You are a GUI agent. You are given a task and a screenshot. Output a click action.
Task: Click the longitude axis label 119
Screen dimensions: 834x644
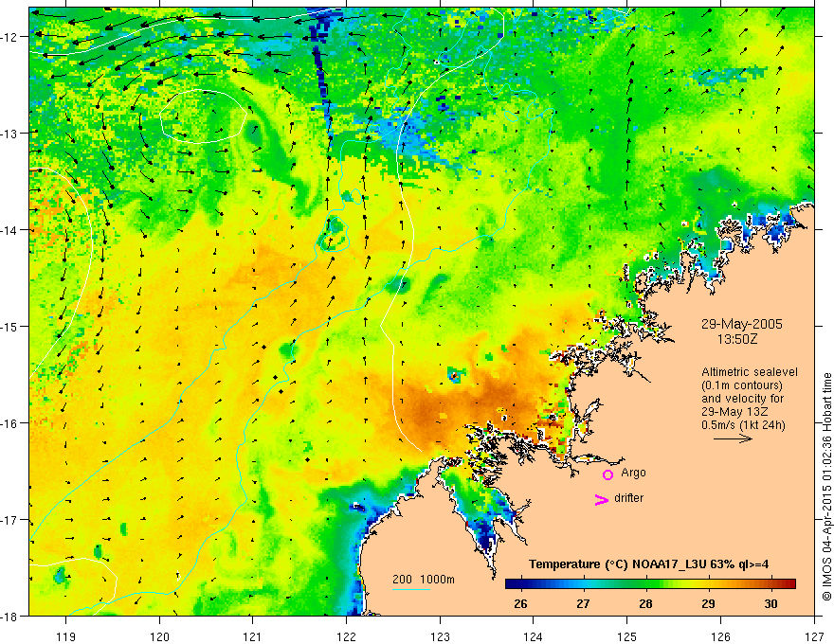tap(66, 636)
